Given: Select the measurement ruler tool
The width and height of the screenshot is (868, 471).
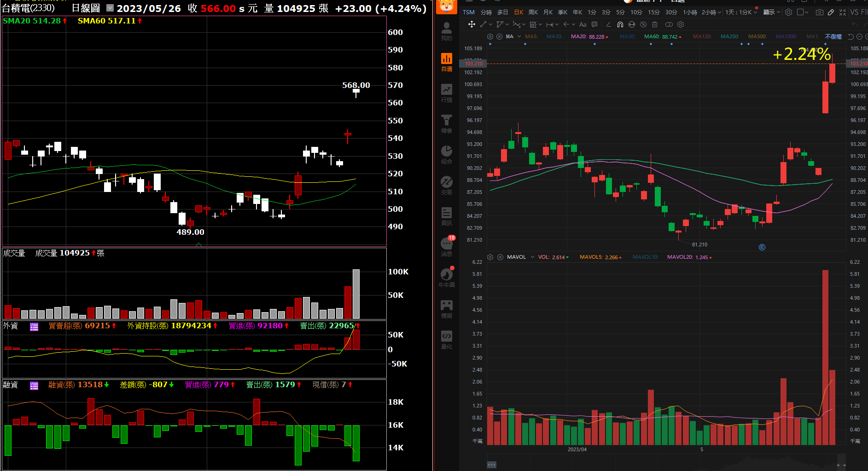Looking at the screenshot, I should (533, 24).
